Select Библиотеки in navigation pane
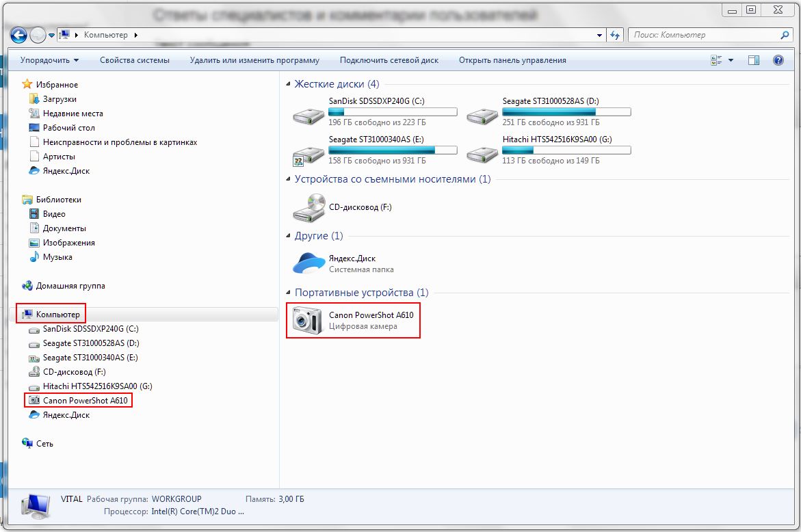The width and height of the screenshot is (801, 532). [x=51, y=200]
